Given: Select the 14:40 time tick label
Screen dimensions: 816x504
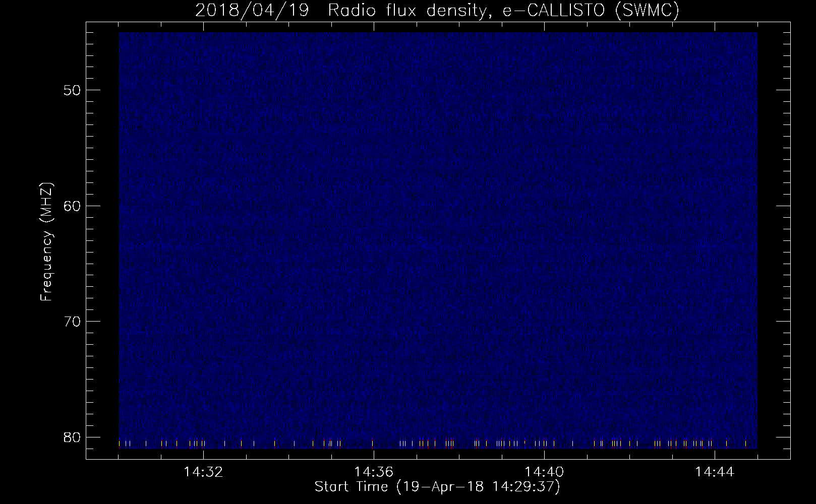Looking at the screenshot, I should [544, 472].
